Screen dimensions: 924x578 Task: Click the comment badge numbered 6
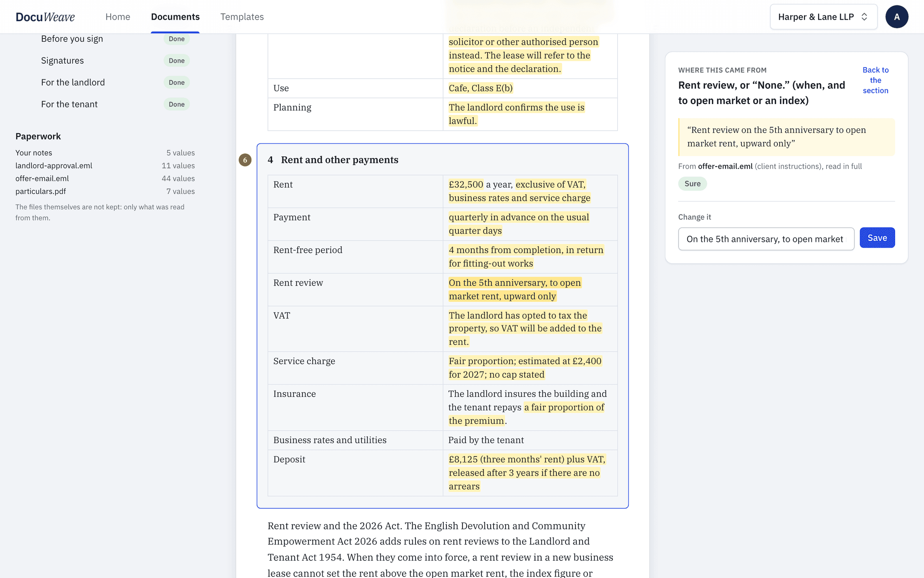click(245, 160)
